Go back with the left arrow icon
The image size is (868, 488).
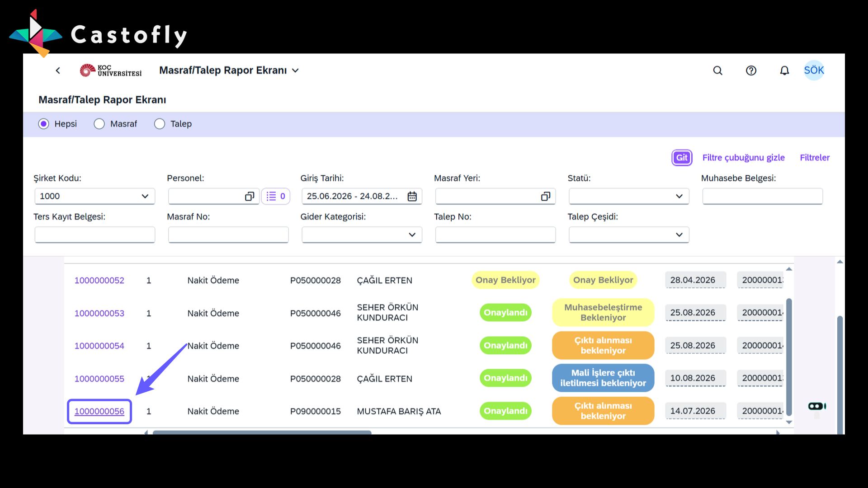point(58,70)
